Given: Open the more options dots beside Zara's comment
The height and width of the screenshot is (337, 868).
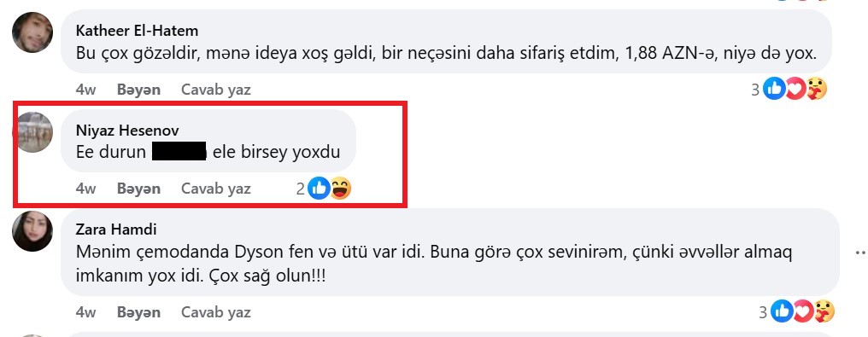Looking at the screenshot, I should 860,253.
